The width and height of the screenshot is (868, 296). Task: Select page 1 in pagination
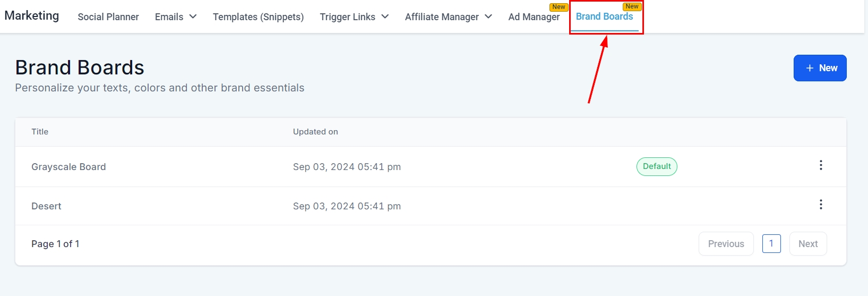coord(771,243)
